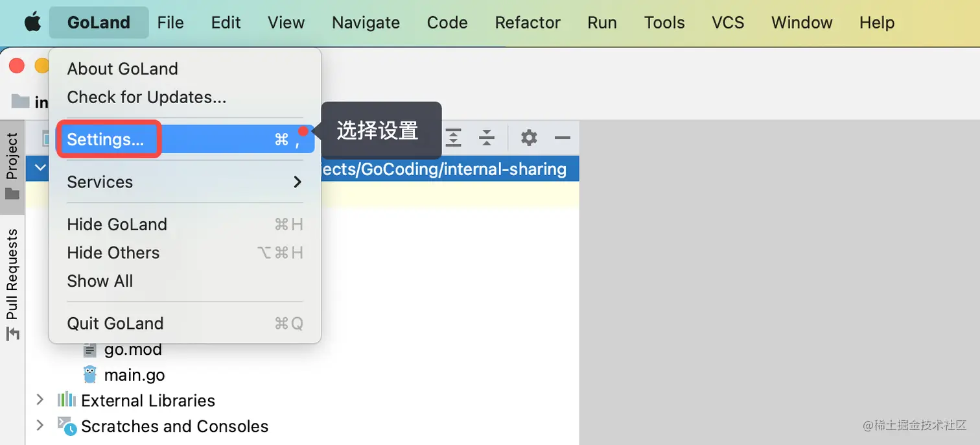The image size is (980, 445).
Task: Open the Run menu
Action: 602,22
